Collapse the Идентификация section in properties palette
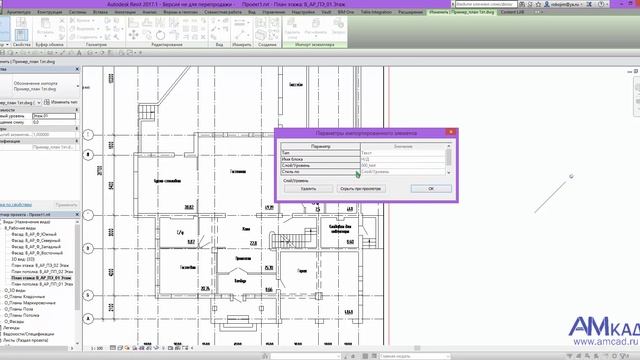Viewport: 640px width, 360px height. [x=77, y=141]
